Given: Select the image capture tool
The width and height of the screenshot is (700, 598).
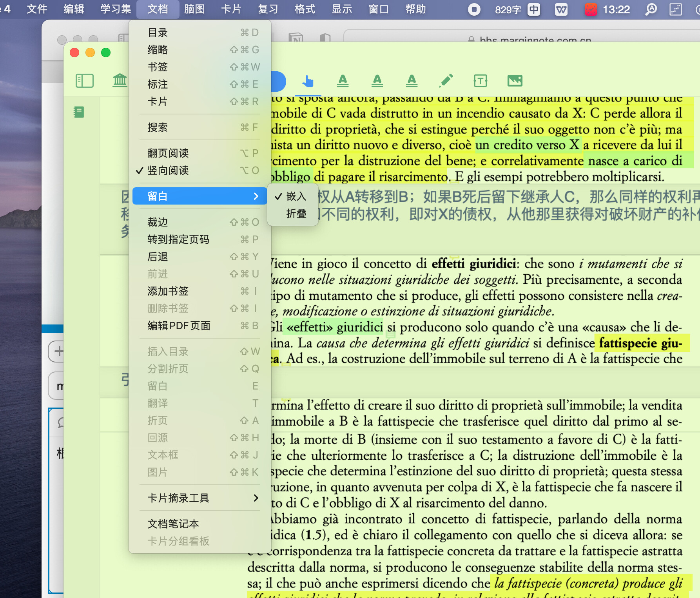Looking at the screenshot, I should point(515,81).
